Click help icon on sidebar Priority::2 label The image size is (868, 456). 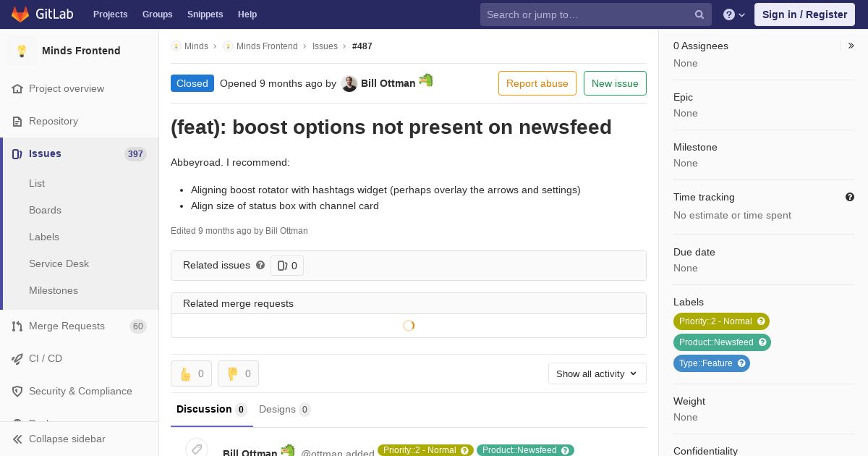(x=760, y=321)
